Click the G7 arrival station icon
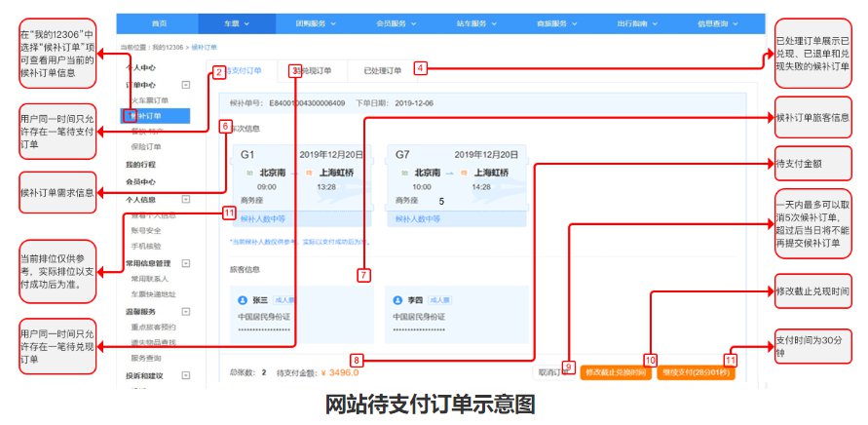Viewport: 868px width, 425px height. (464, 173)
